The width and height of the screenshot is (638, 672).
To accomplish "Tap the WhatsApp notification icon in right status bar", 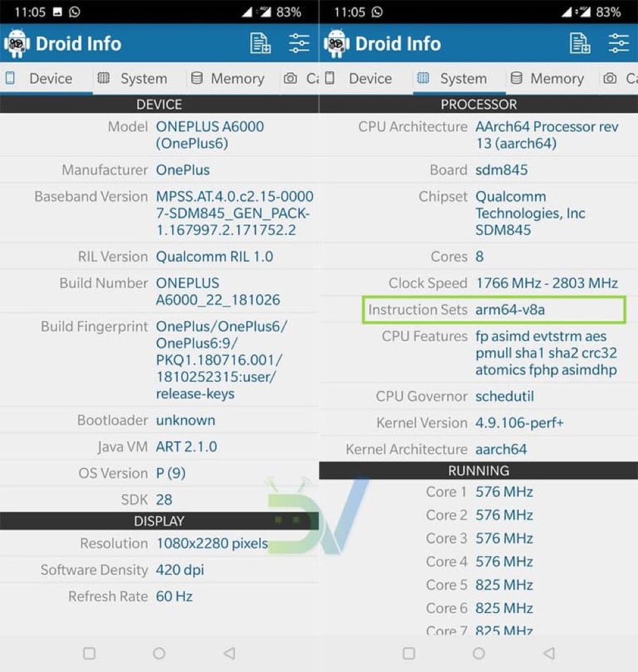I will pyautogui.click(x=377, y=12).
